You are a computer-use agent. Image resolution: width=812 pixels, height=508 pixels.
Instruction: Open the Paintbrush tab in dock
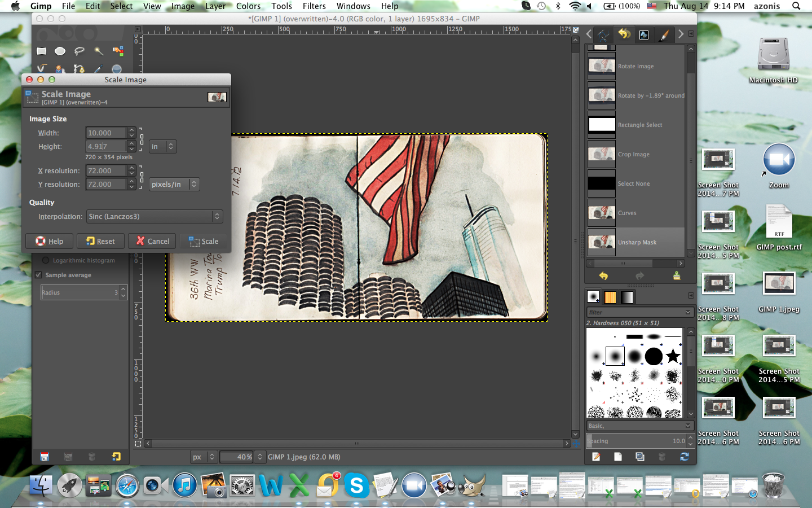pyautogui.click(x=664, y=35)
